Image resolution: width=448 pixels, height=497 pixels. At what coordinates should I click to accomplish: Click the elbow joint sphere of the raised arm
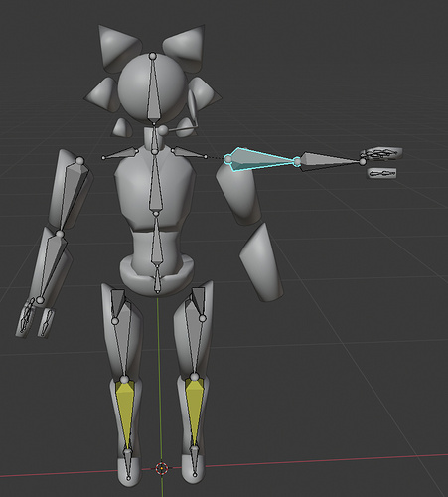tap(297, 161)
